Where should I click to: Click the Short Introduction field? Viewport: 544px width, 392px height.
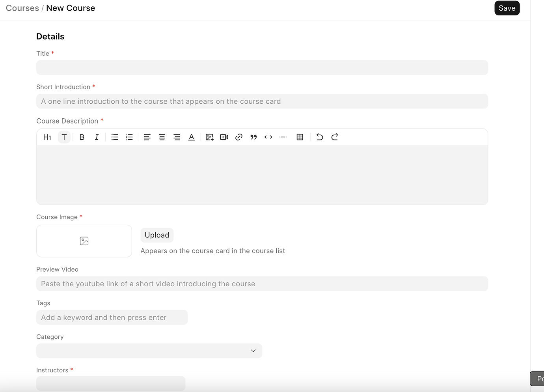point(262,101)
